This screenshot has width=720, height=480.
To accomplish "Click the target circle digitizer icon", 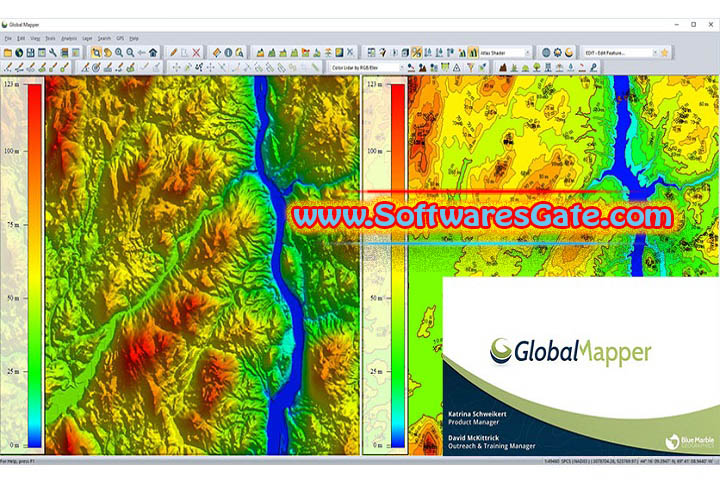I will 96,68.
